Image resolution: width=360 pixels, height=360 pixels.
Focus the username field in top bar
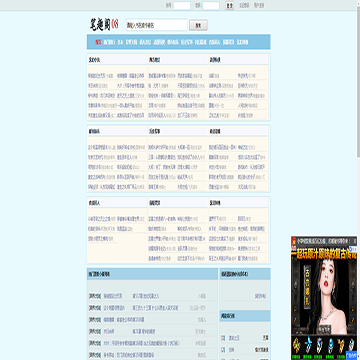tap(182, 6)
